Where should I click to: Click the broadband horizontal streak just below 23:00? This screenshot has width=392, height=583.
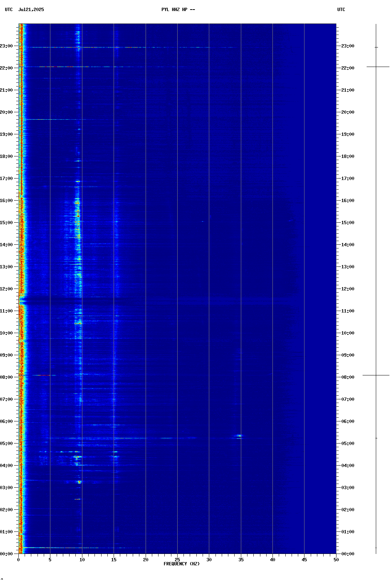point(132,47)
